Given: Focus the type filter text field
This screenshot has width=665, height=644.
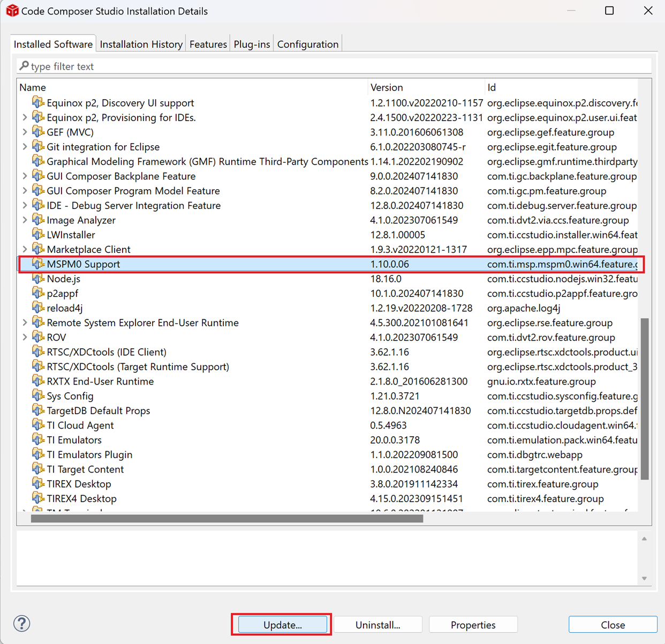Looking at the screenshot, I should (334, 66).
